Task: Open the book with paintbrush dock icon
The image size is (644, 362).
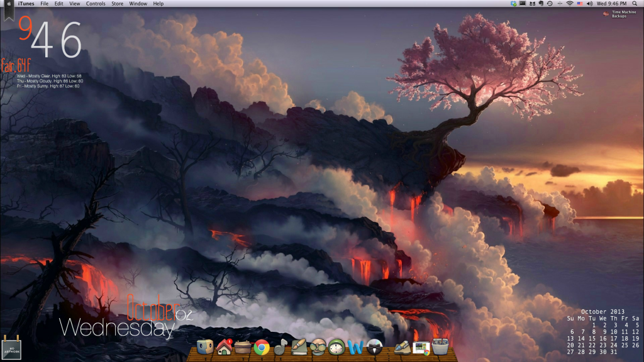Action: pyautogui.click(x=299, y=347)
